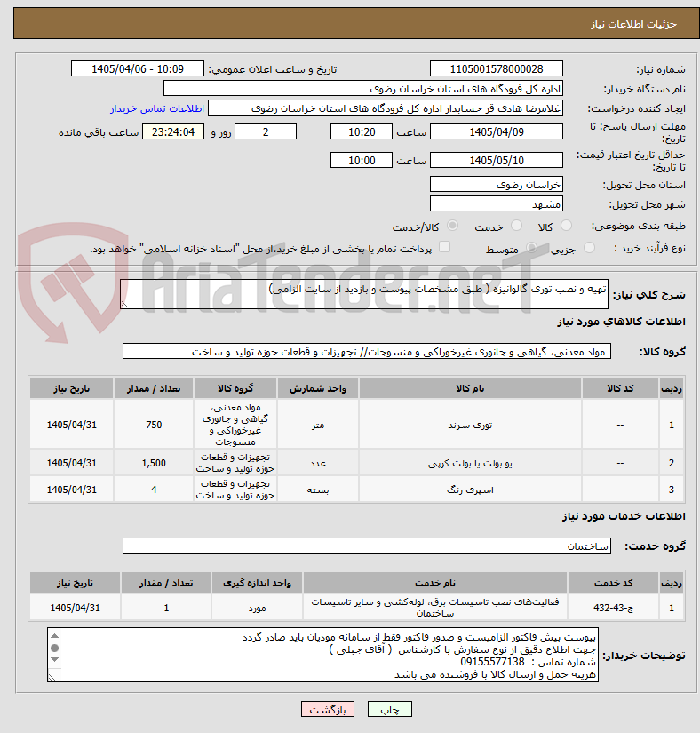
Task: Select the خدمت radio button
Action: click(516, 226)
